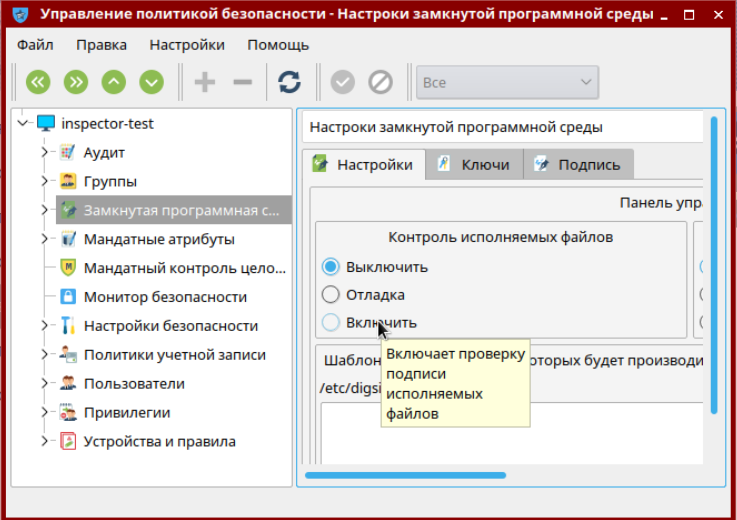Open the Файл menu

tap(35, 45)
